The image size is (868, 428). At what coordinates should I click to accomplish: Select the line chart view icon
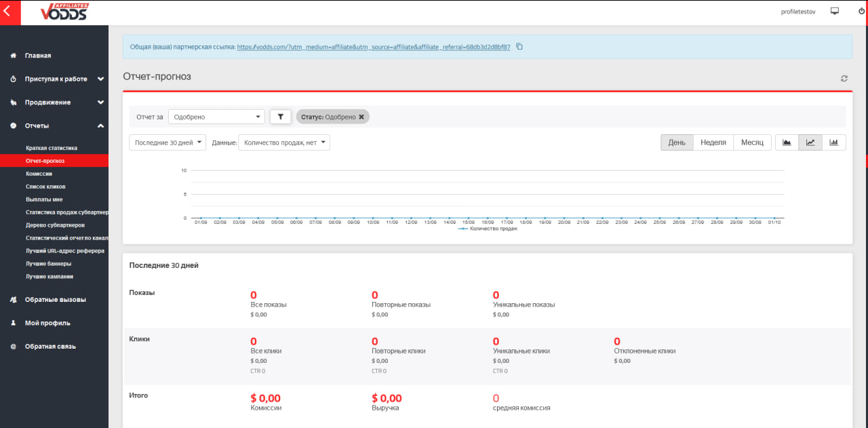click(810, 142)
